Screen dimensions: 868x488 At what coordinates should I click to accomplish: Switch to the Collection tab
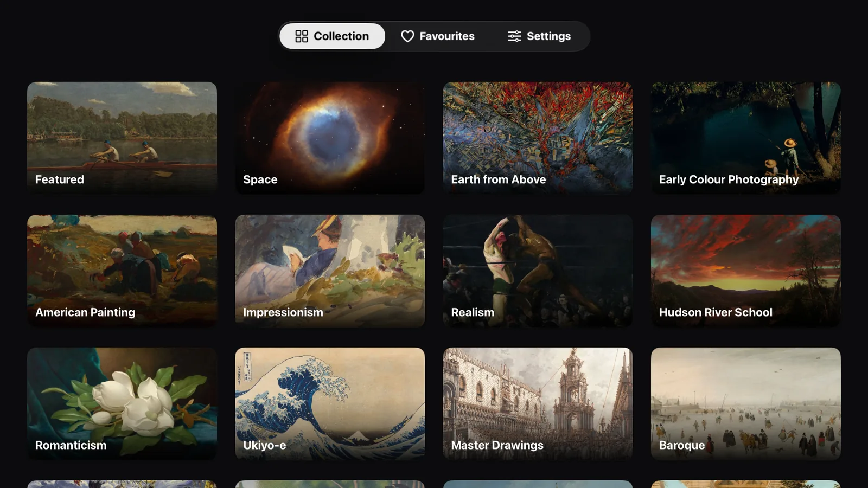pyautogui.click(x=332, y=36)
